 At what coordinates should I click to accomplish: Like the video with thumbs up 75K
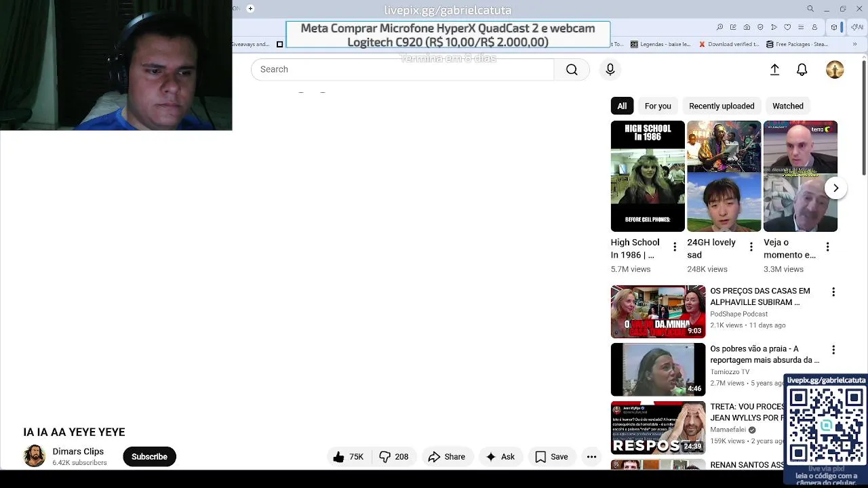tap(349, 457)
